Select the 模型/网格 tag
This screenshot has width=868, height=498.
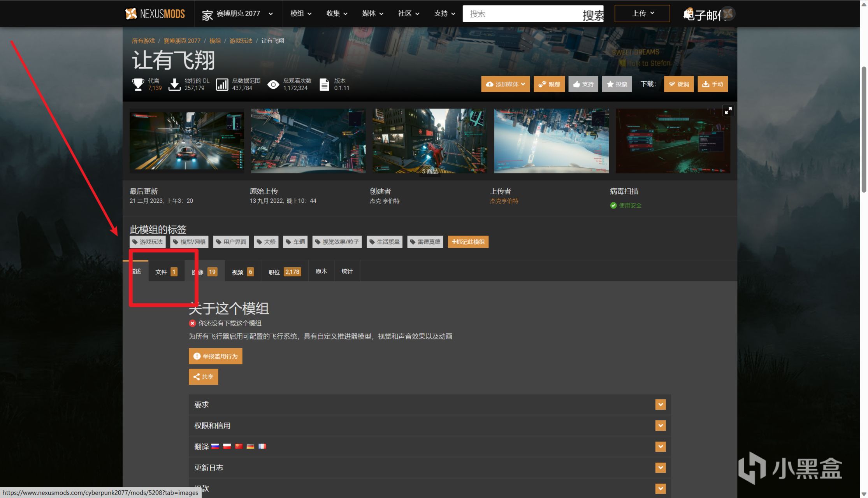point(189,242)
